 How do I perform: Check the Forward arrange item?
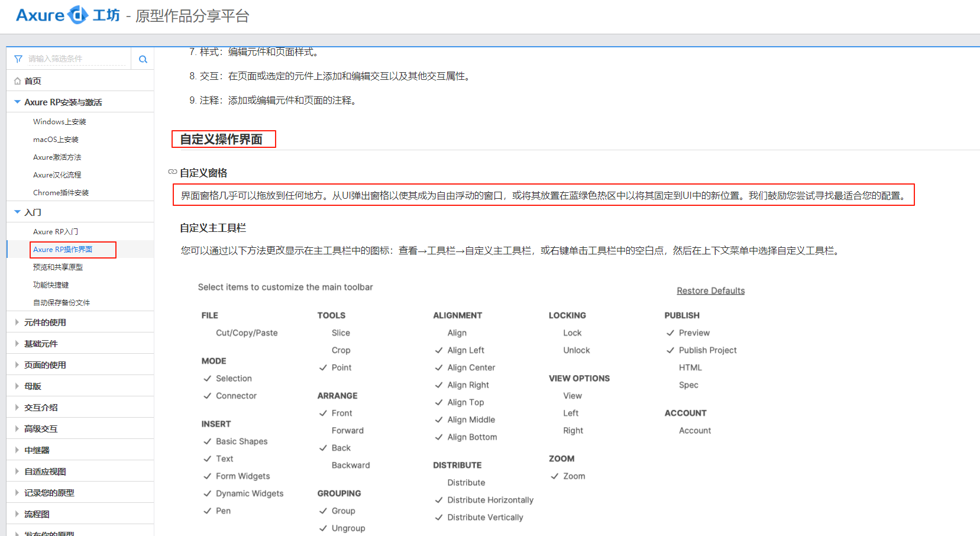(348, 431)
